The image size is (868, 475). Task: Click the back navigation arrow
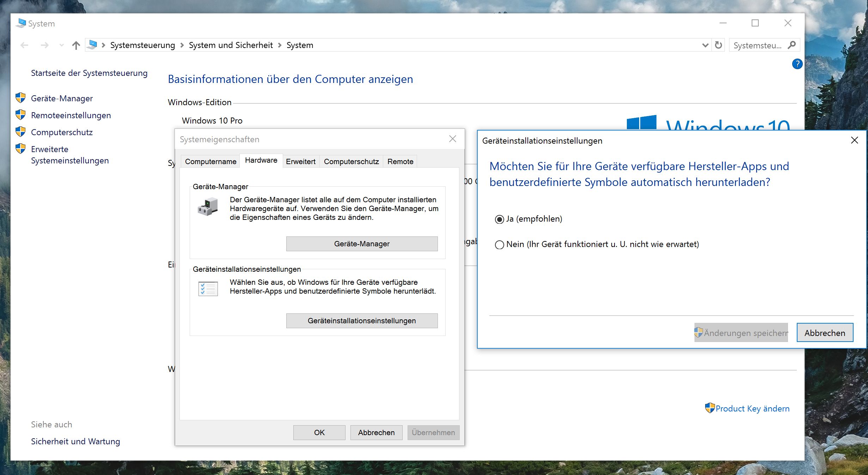(x=24, y=45)
